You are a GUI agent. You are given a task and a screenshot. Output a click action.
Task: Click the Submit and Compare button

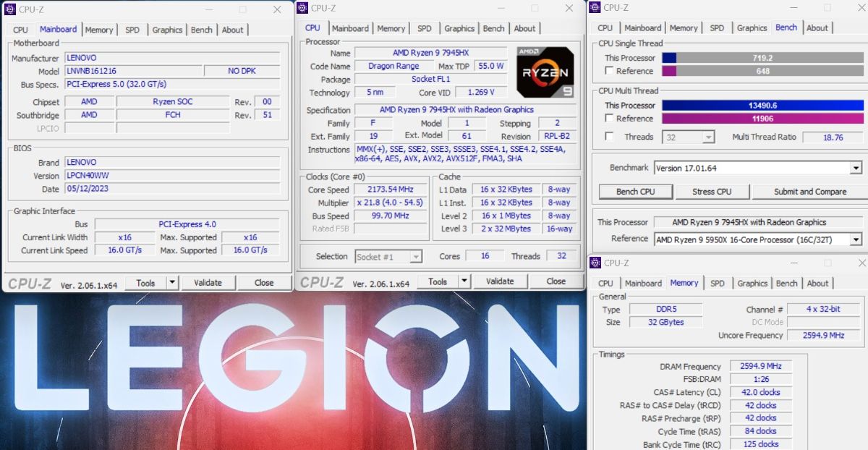[809, 192]
